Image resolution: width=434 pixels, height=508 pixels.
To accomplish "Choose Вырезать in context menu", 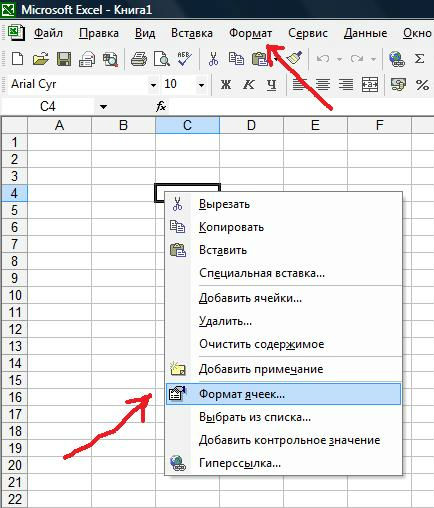I will (x=283, y=204).
